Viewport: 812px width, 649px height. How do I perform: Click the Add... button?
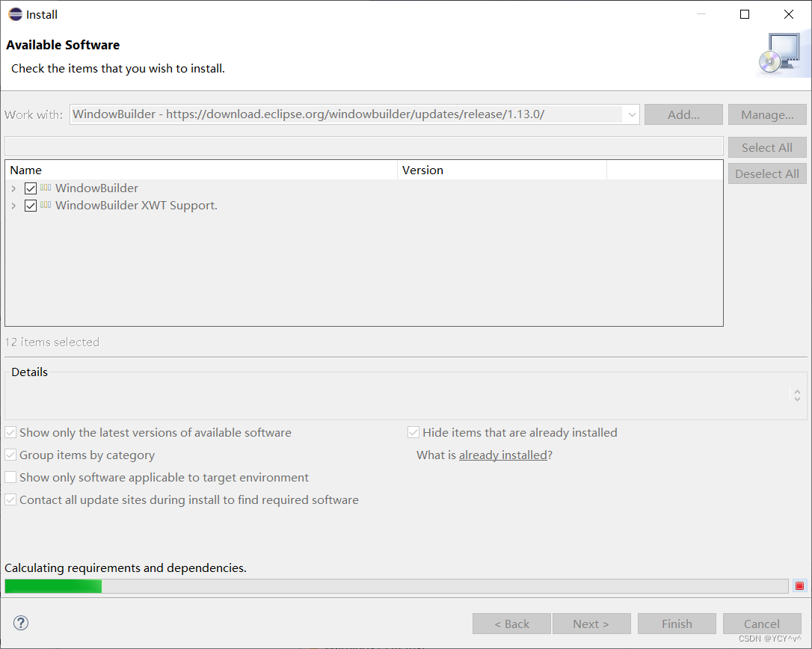[x=683, y=114]
